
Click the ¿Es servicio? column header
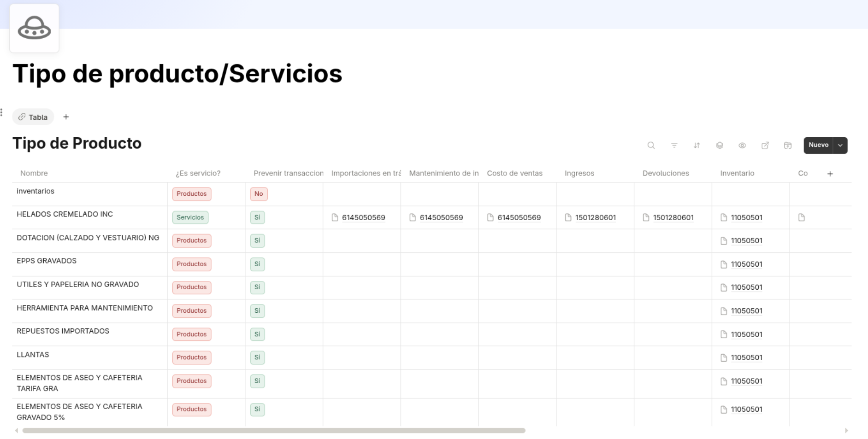tap(198, 173)
